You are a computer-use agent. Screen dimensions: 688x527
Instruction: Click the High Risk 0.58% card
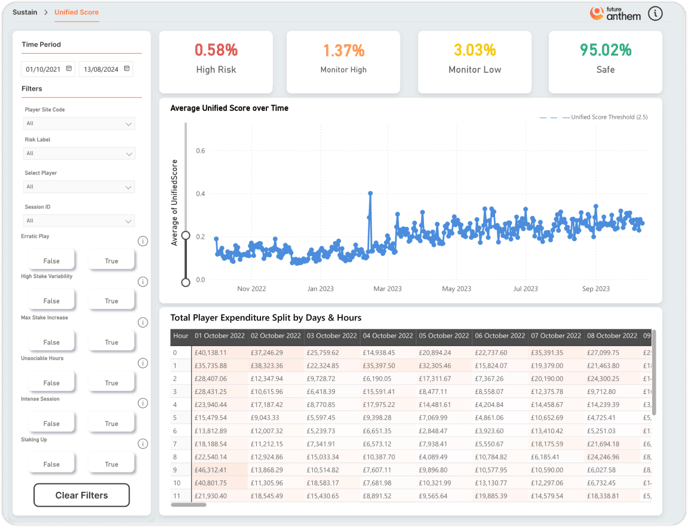216,58
